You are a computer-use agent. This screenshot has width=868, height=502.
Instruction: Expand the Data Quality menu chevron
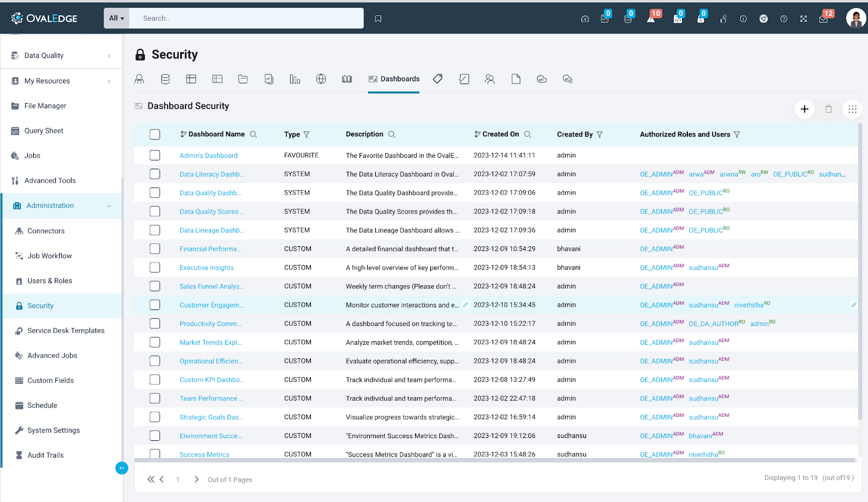pos(109,56)
